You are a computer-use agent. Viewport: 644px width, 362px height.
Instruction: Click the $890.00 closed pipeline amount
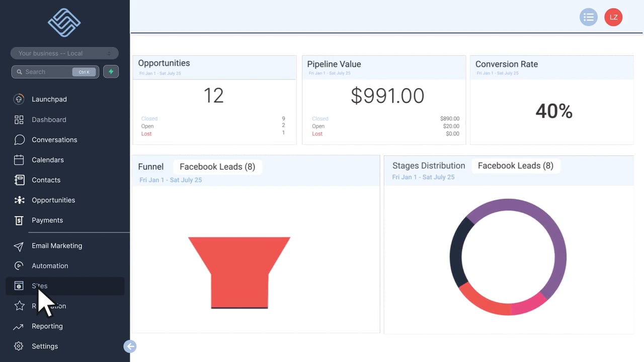(450, 119)
